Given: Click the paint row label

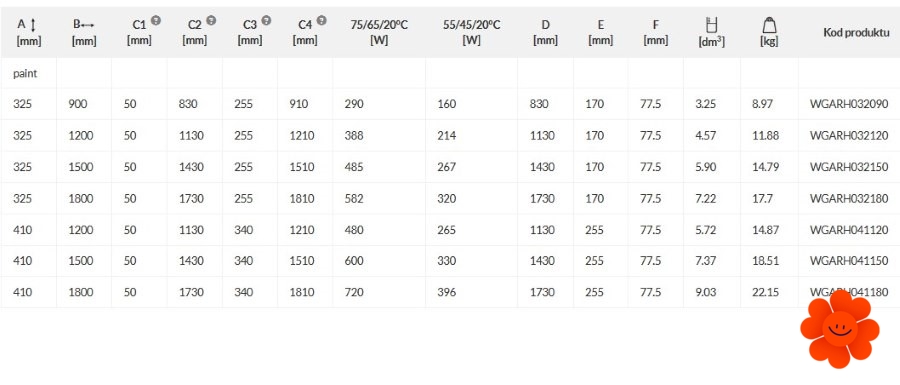Looking at the screenshot, I should click(25, 73).
